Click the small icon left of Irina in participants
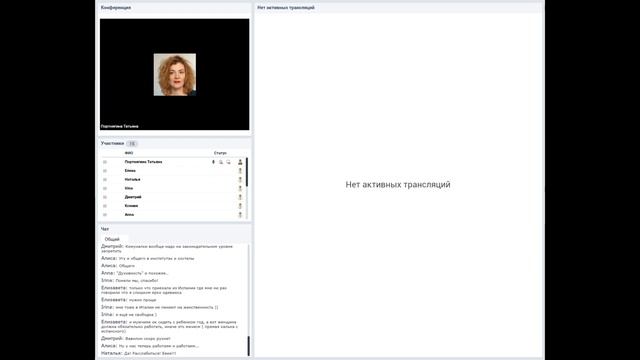Image resolution: width=640 pixels, height=360 pixels. (105, 188)
